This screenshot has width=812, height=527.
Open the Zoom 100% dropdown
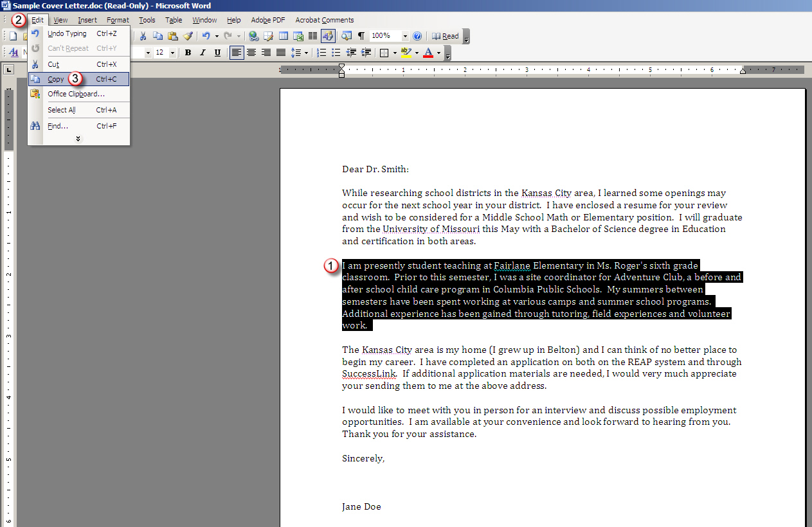click(405, 36)
